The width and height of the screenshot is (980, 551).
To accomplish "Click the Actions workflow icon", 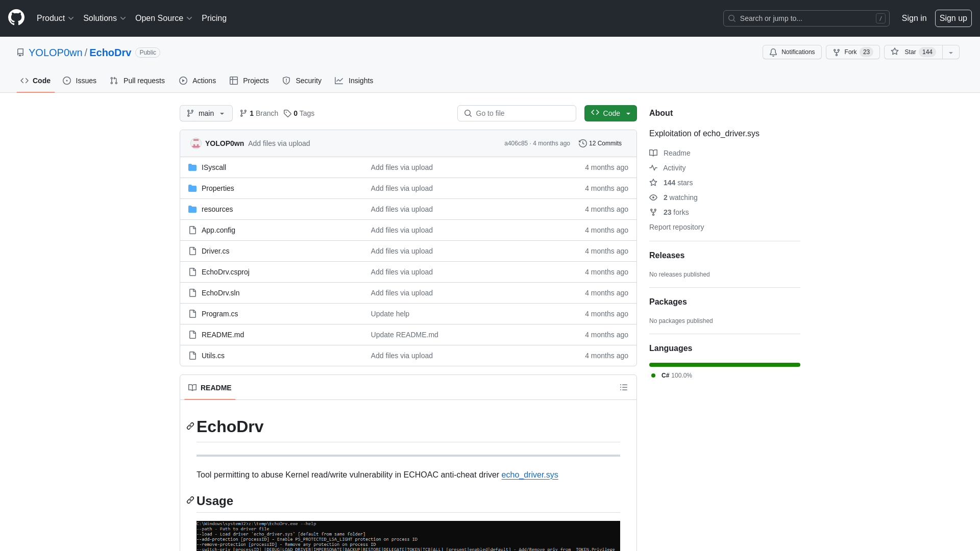I will tap(182, 81).
